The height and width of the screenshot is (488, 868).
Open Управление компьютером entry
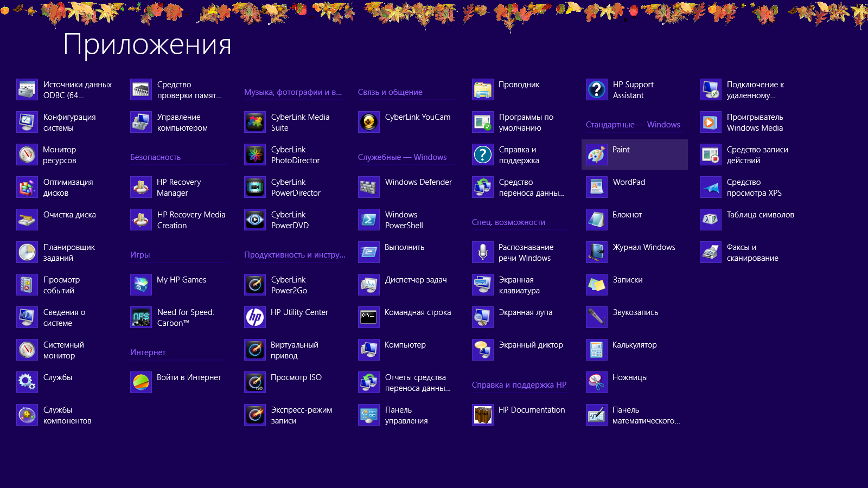(170, 122)
